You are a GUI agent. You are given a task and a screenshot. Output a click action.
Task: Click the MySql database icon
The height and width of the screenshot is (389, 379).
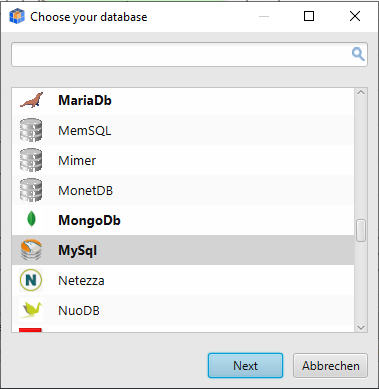[31, 250]
